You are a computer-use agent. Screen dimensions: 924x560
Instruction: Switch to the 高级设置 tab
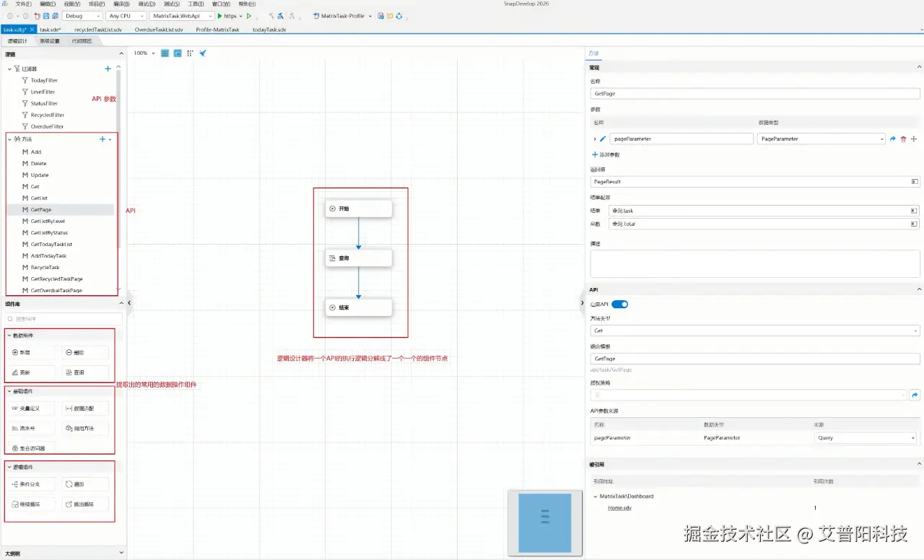50,41
